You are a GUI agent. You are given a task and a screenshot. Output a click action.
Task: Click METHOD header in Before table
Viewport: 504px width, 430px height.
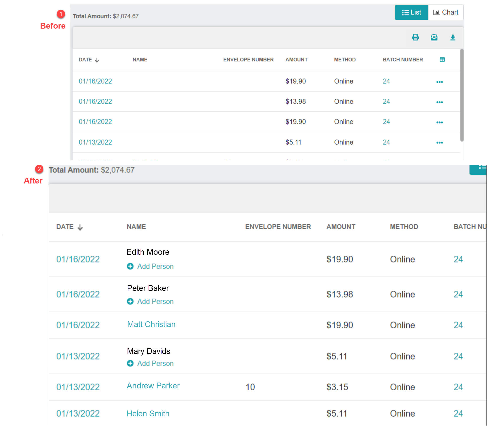pos(345,60)
